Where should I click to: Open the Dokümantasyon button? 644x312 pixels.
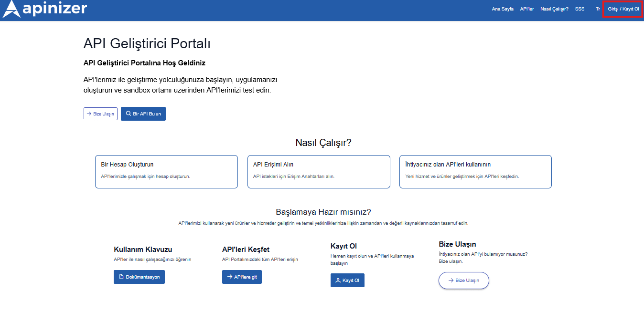pos(139,277)
